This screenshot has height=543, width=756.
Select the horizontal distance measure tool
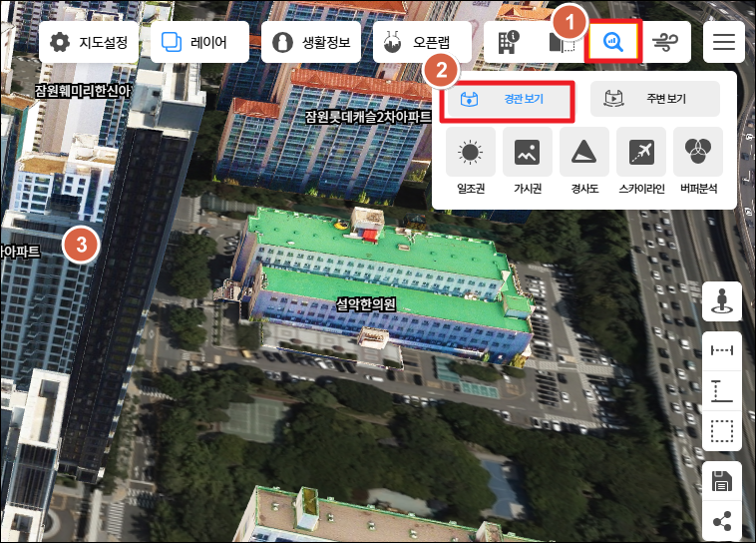(x=722, y=349)
